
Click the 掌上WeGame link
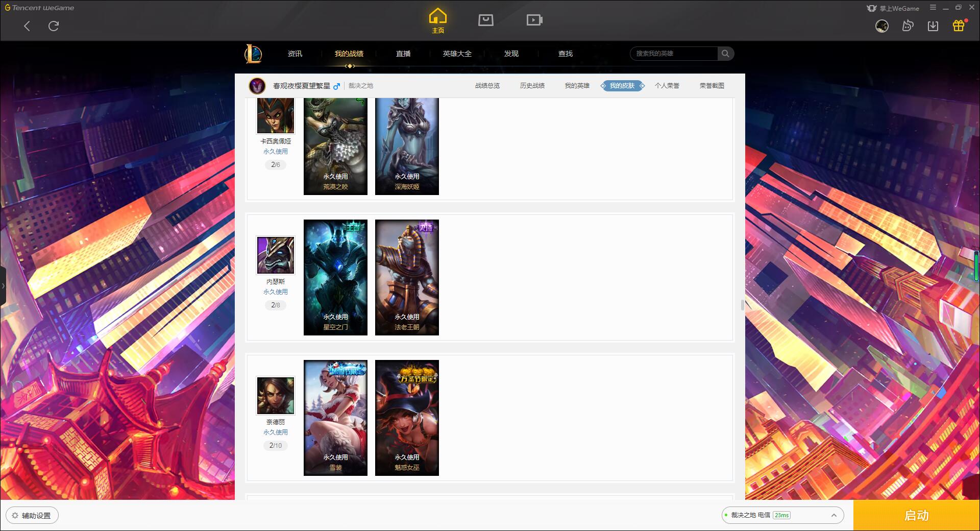point(899,8)
